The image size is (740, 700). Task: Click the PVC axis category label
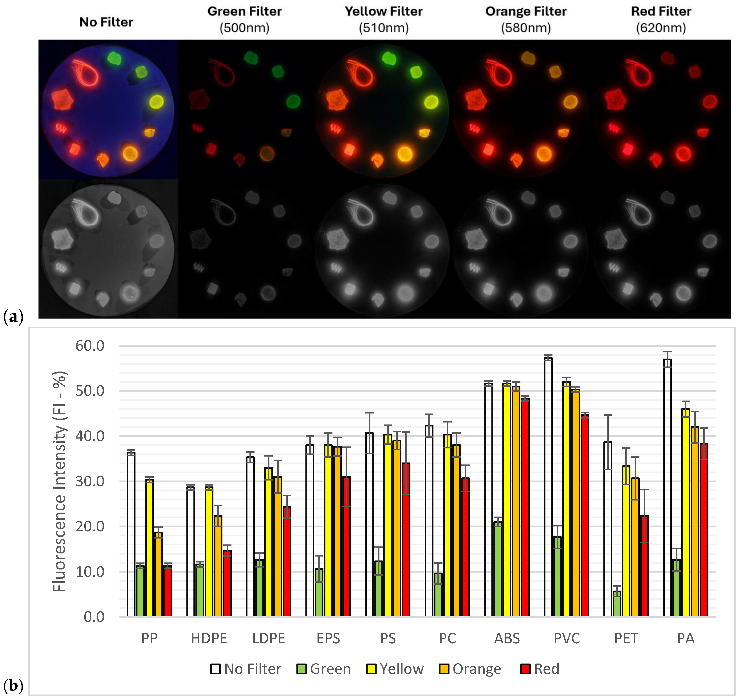(x=567, y=638)
